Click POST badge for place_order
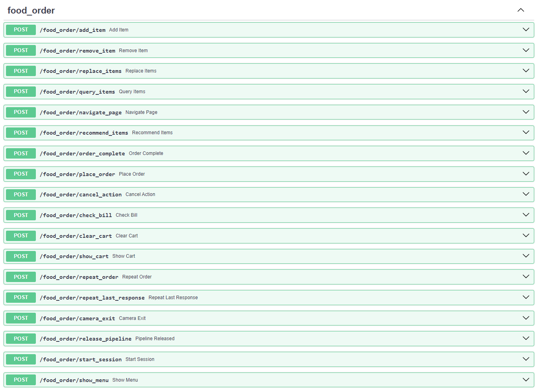 (21, 174)
